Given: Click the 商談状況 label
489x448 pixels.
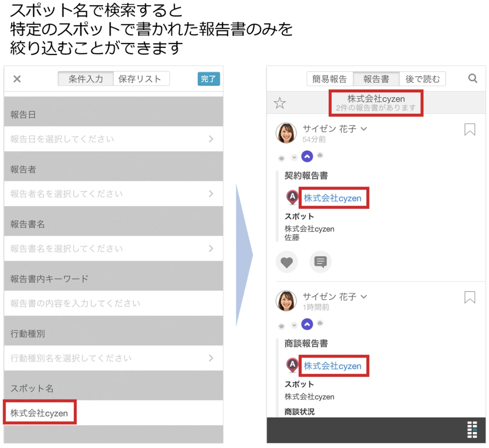Looking at the screenshot, I should click(x=299, y=412).
